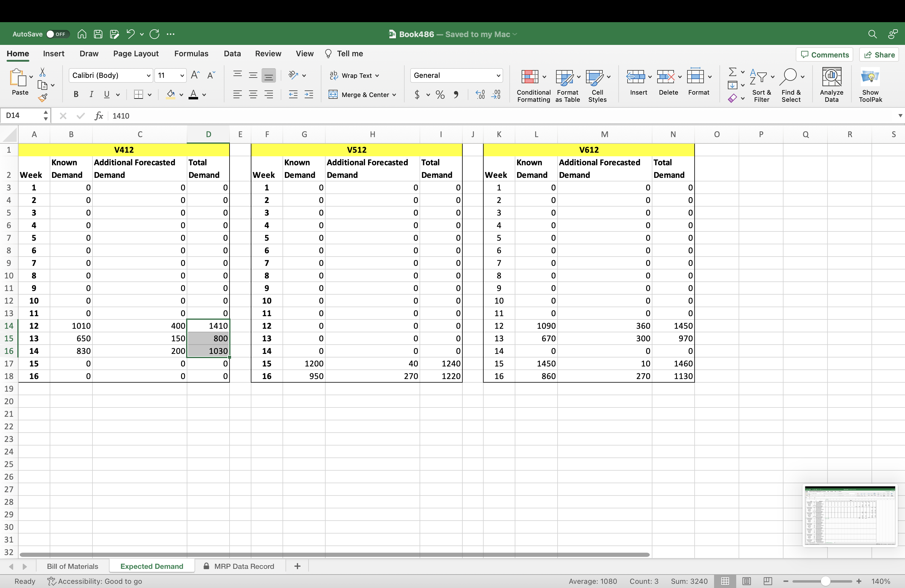The height and width of the screenshot is (588, 905).
Task: Open the font name dropdown
Action: (x=148, y=76)
